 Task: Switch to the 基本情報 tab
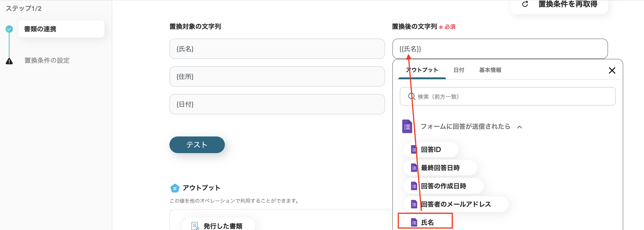(x=490, y=70)
